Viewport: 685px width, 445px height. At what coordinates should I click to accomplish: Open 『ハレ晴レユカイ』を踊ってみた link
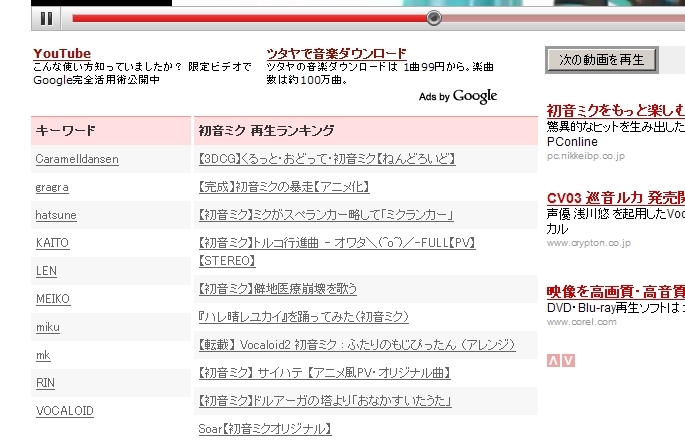pos(304,317)
